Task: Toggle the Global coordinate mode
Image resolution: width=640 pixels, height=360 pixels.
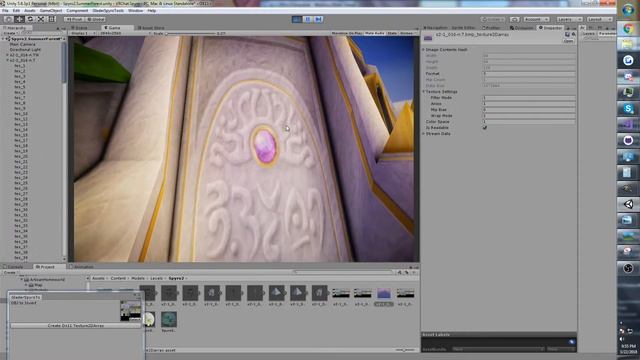Action: click(x=96, y=19)
